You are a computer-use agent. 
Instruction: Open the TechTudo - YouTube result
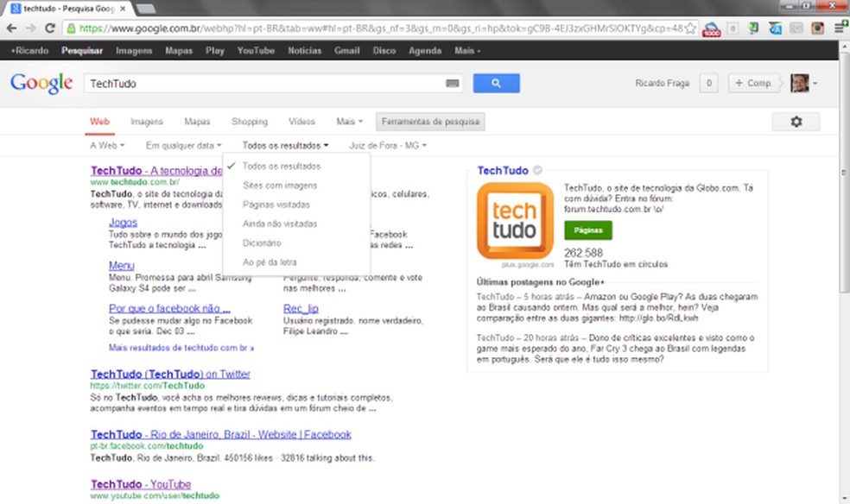[x=141, y=484]
